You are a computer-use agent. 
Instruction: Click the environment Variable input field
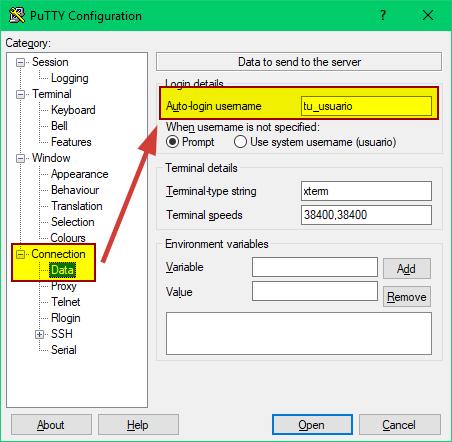[x=315, y=267]
